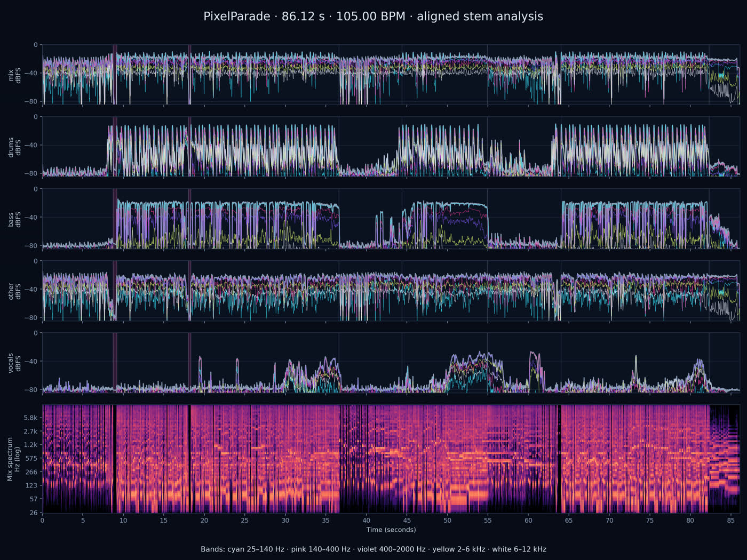Click the 60 second time tick label
Screen dimensions: 747x560
tap(528, 521)
